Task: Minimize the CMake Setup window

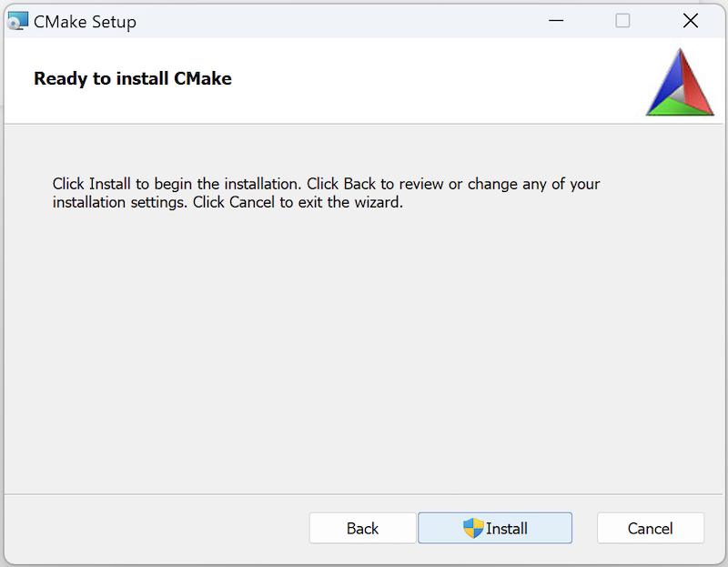Action: point(554,21)
